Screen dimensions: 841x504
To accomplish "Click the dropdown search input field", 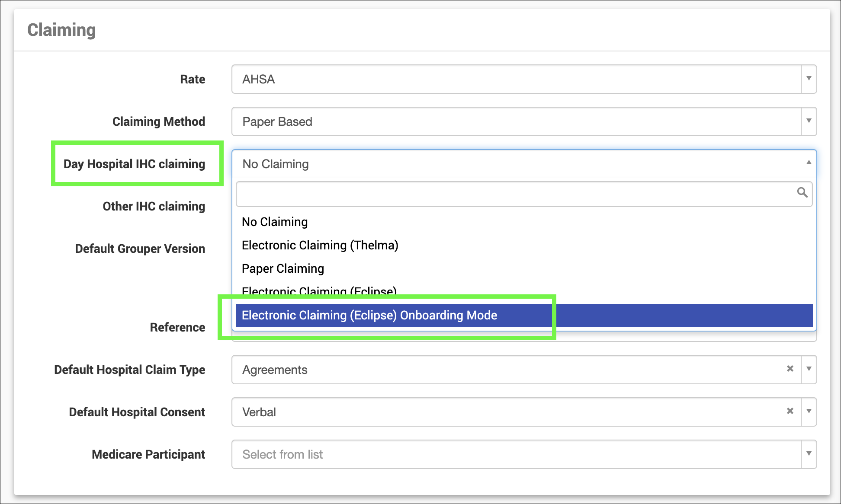I will 515,194.
